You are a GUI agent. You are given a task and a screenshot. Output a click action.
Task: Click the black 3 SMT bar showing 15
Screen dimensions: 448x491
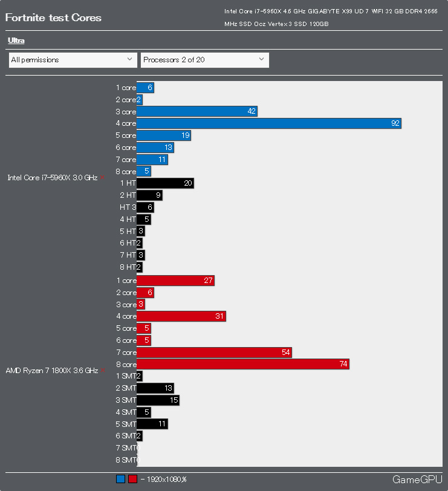158,400
